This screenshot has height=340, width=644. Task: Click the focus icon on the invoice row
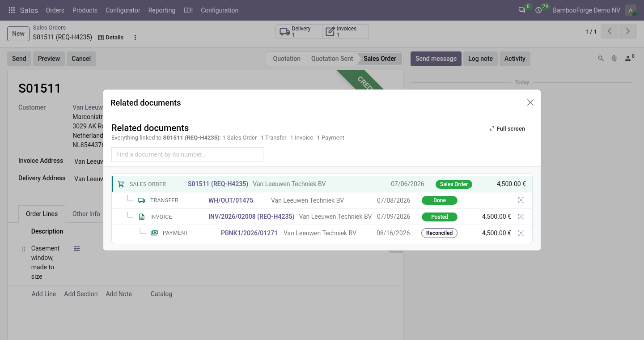521,217
